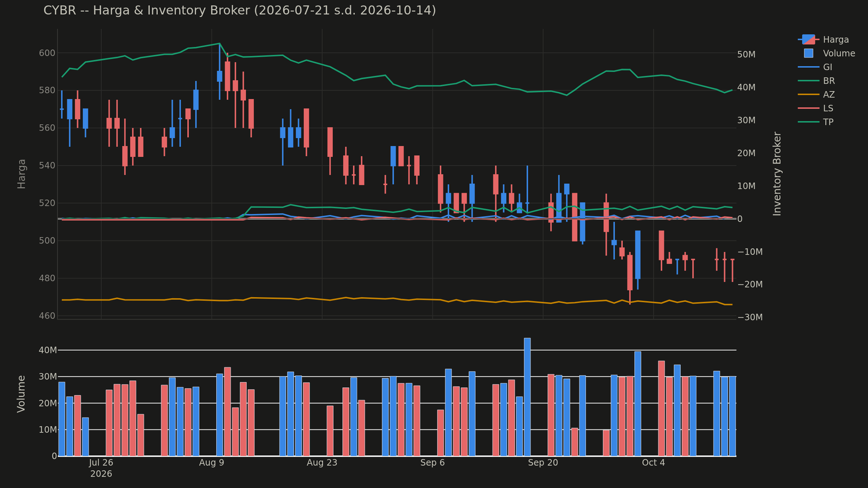Click the '2026' year label under Jul 26
868x488 pixels.
(101, 474)
